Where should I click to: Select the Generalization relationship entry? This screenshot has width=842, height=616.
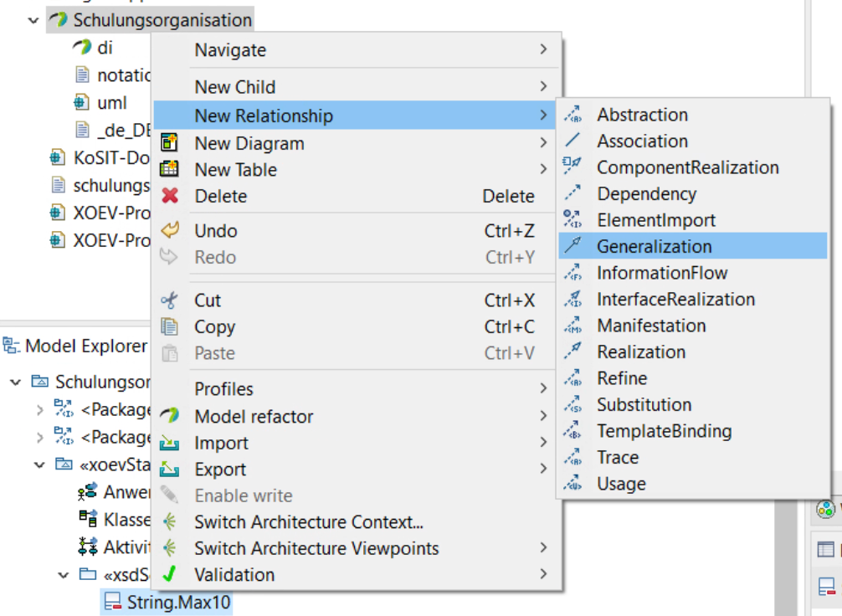point(693,246)
